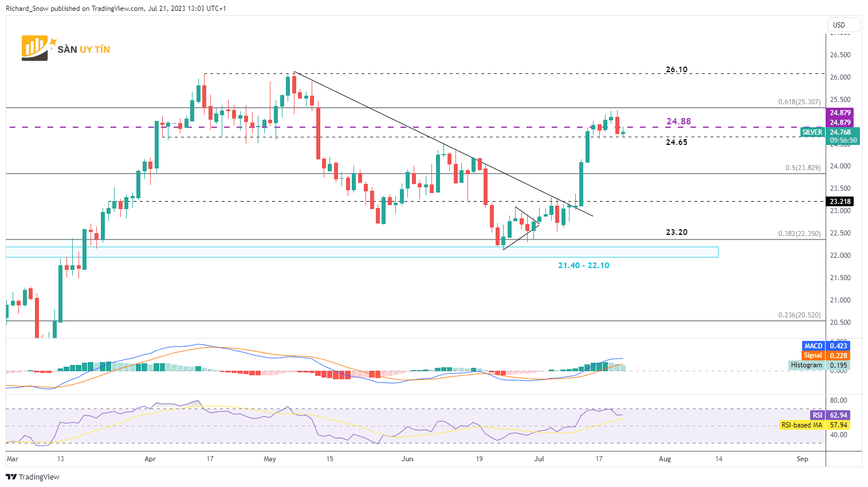Viewport: 868px width, 487px height.
Task: Select the 23.20 level label
Action: pyautogui.click(x=676, y=232)
